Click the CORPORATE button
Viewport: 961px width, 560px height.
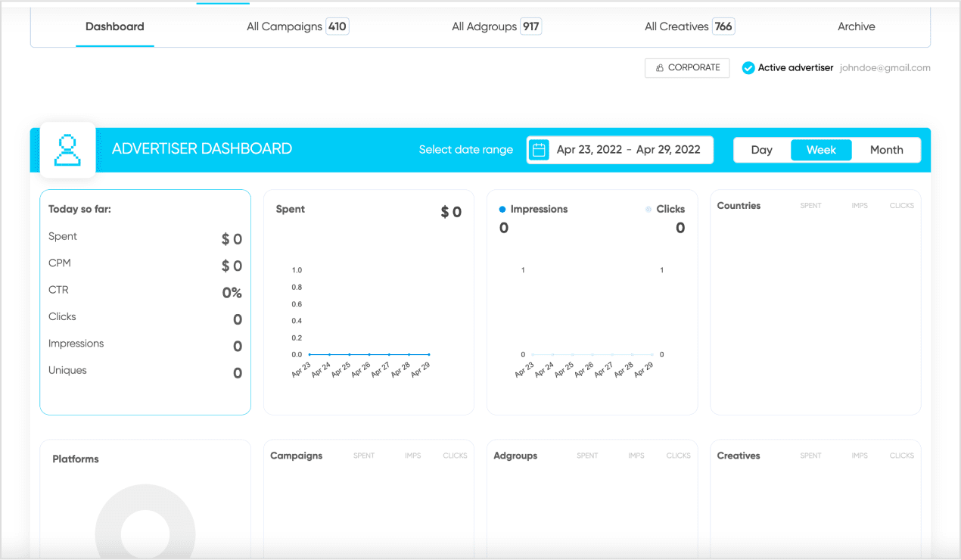(686, 67)
